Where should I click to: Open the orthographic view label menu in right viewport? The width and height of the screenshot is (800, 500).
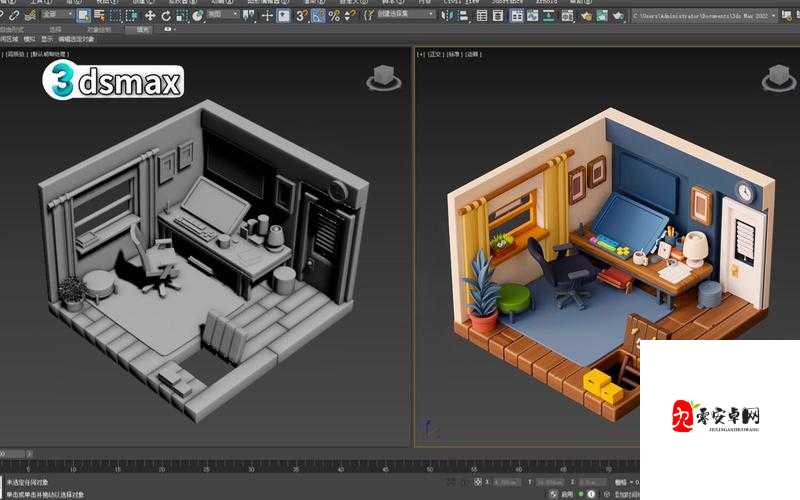click(434, 54)
